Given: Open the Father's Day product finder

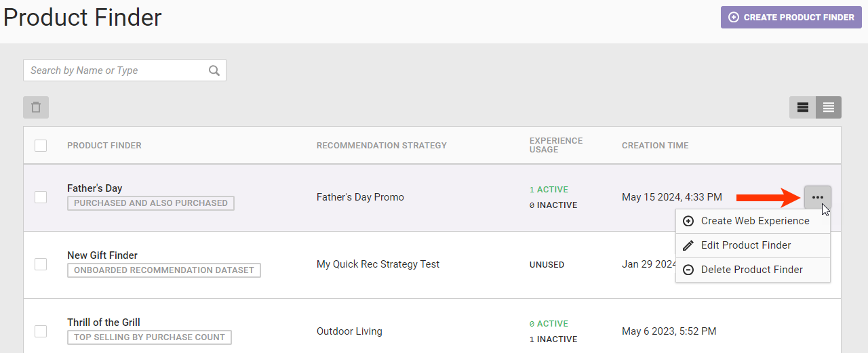Looking at the screenshot, I should 95,188.
